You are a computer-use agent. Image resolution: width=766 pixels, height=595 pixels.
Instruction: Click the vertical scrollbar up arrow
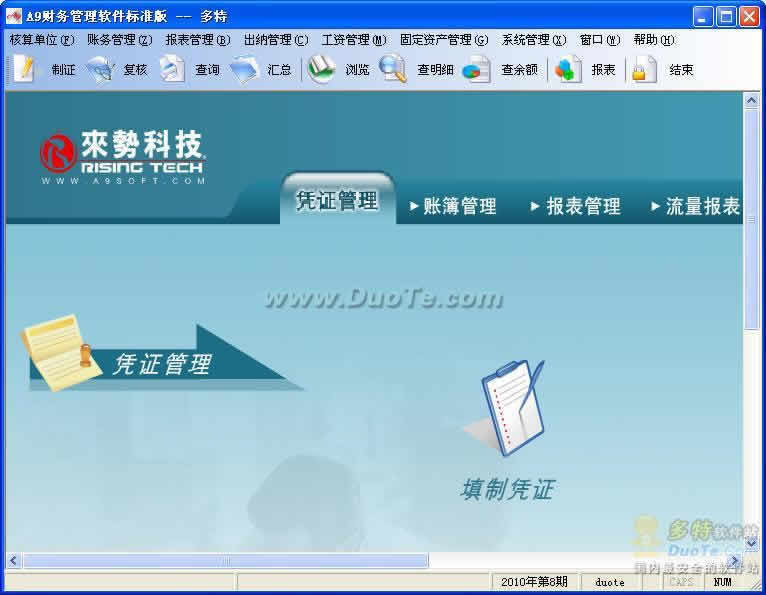point(751,100)
